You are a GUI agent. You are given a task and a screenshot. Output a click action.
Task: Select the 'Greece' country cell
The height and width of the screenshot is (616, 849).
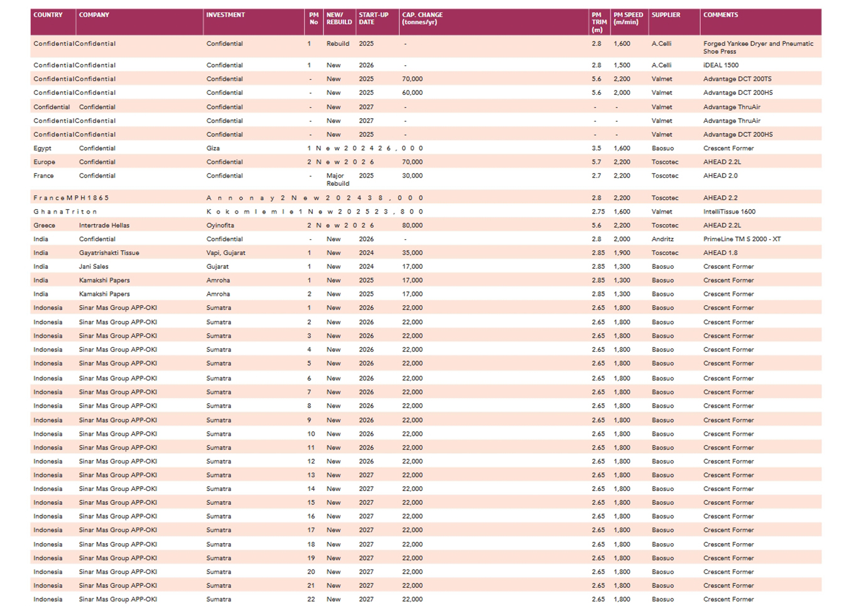[x=45, y=225]
